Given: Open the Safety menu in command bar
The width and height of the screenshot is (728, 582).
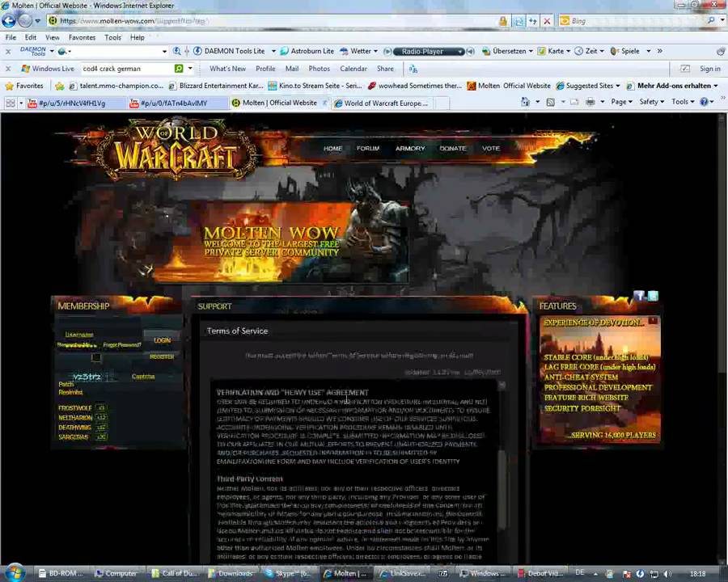Looking at the screenshot, I should tap(652, 102).
